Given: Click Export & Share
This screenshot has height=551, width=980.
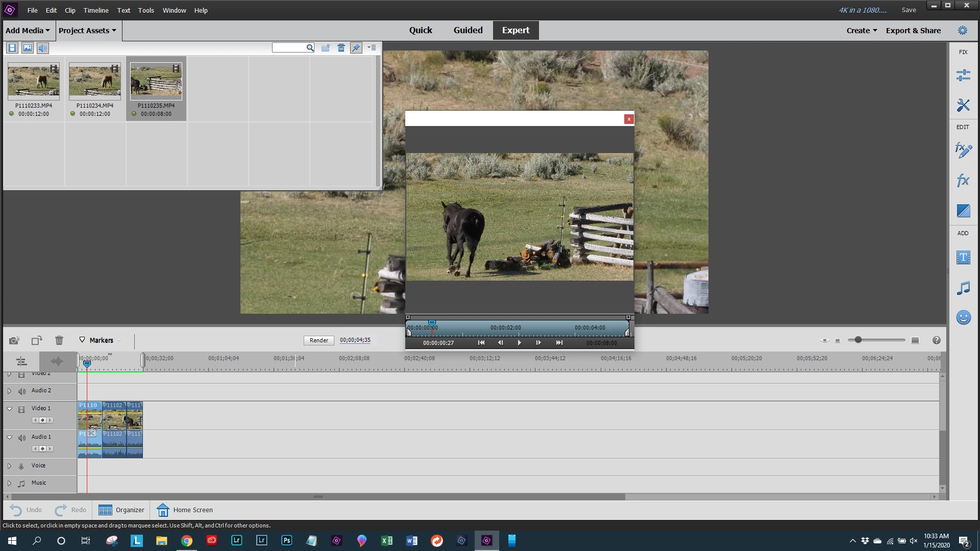Looking at the screenshot, I should [913, 31].
